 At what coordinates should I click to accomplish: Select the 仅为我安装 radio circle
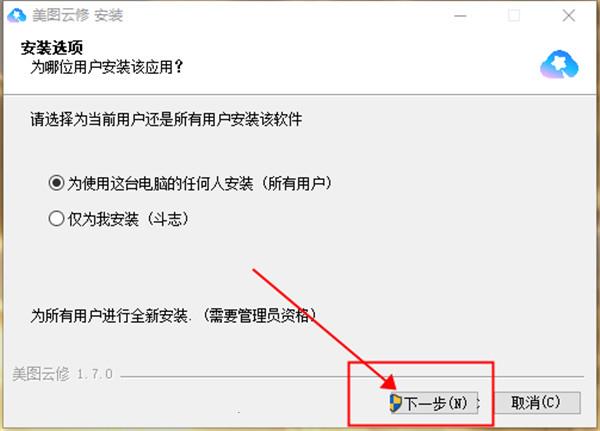(x=56, y=219)
